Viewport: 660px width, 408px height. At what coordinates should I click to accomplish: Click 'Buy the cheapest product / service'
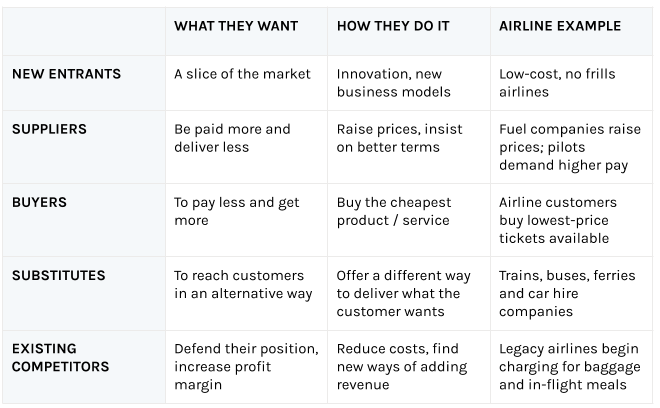pyautogui.click(x=393, y=211)
